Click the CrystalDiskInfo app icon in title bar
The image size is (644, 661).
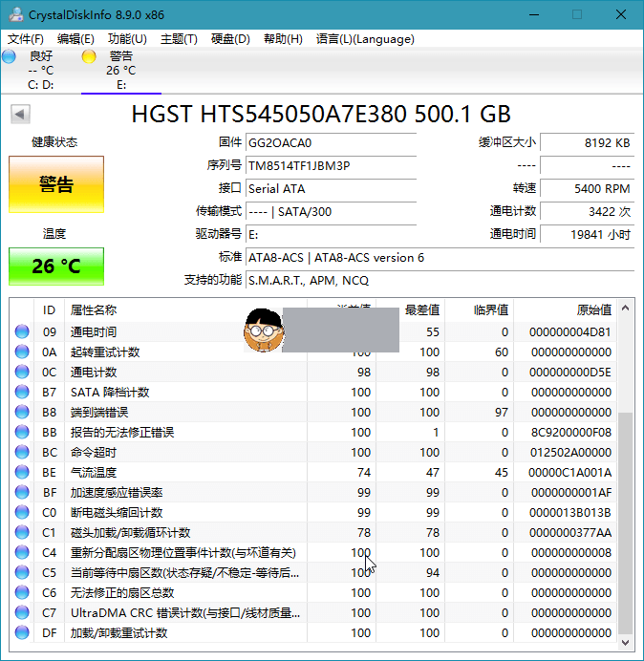16,14
